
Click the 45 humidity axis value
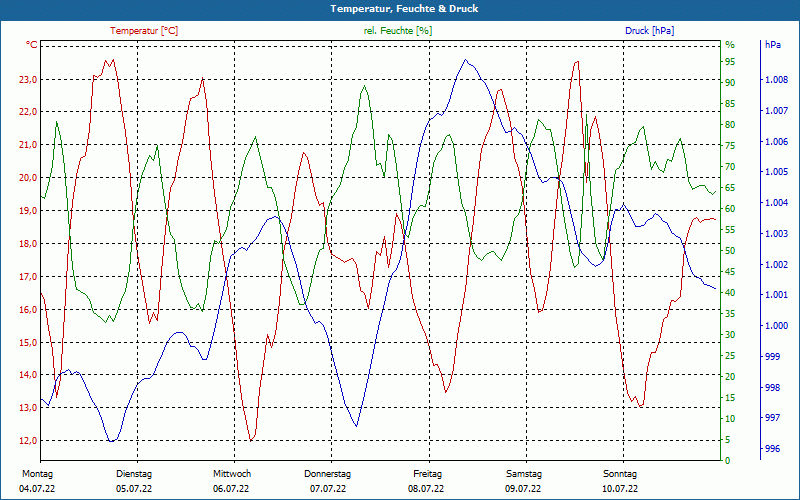[x=730, y=271]
